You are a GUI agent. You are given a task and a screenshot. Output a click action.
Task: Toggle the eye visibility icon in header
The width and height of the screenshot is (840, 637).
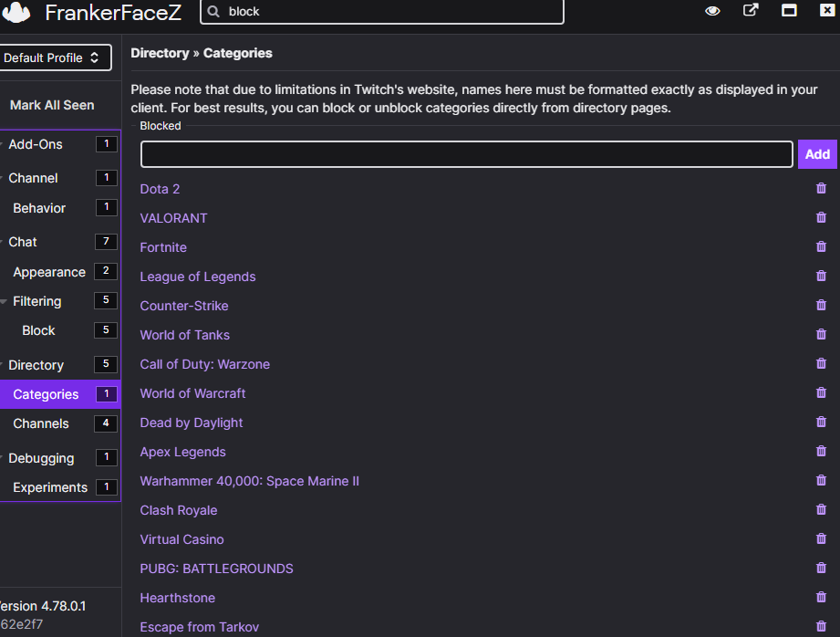pos(713,11)
